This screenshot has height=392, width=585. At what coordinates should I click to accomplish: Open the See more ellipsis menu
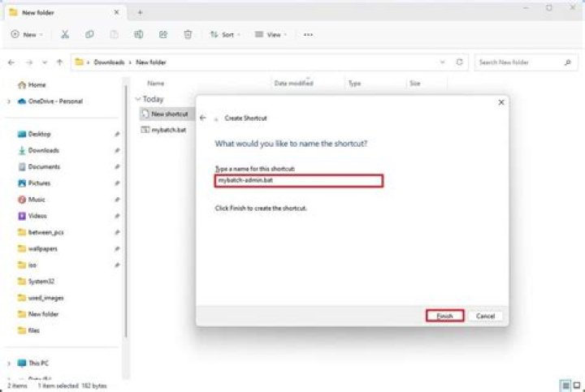(308, 35)
